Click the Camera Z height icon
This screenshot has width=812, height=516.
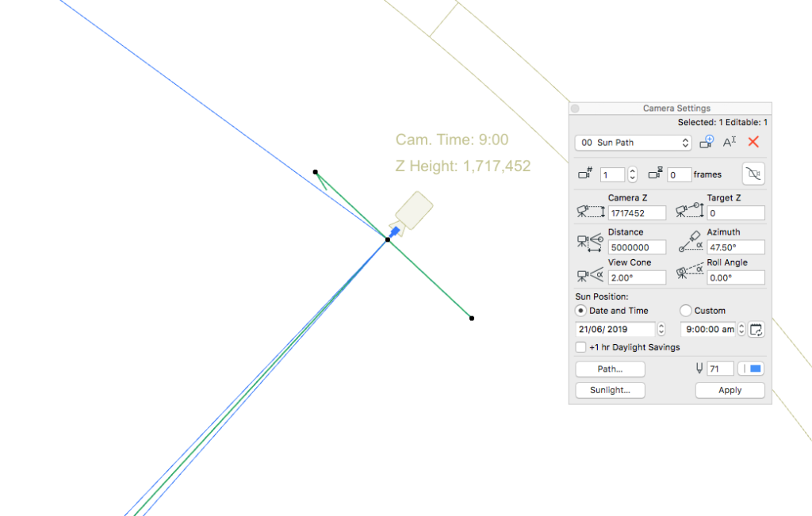pyautogui.click(x=590, y=211)
